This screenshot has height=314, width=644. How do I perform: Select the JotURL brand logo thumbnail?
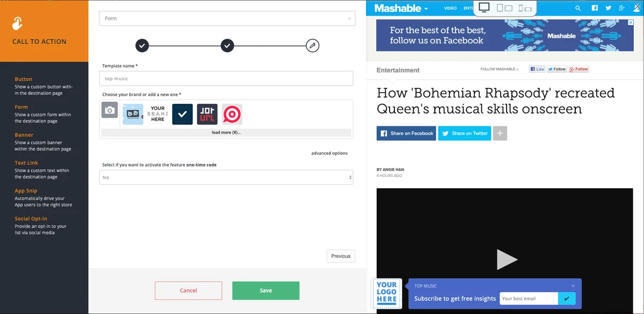click(x=207, y=114)
